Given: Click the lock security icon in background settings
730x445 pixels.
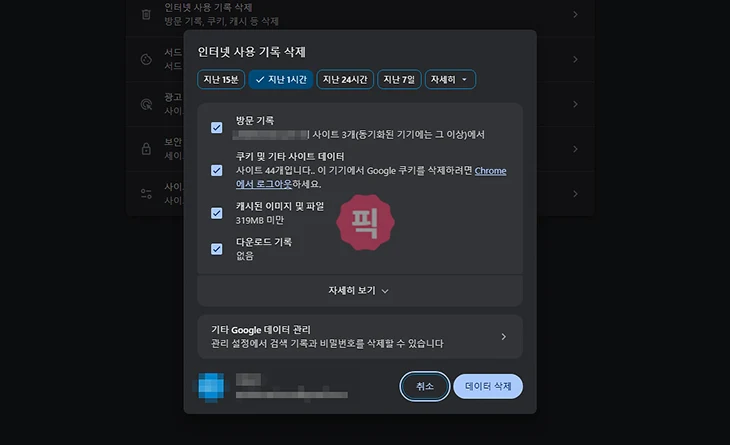Looking at the screenshot, I should tap(146, 149).
